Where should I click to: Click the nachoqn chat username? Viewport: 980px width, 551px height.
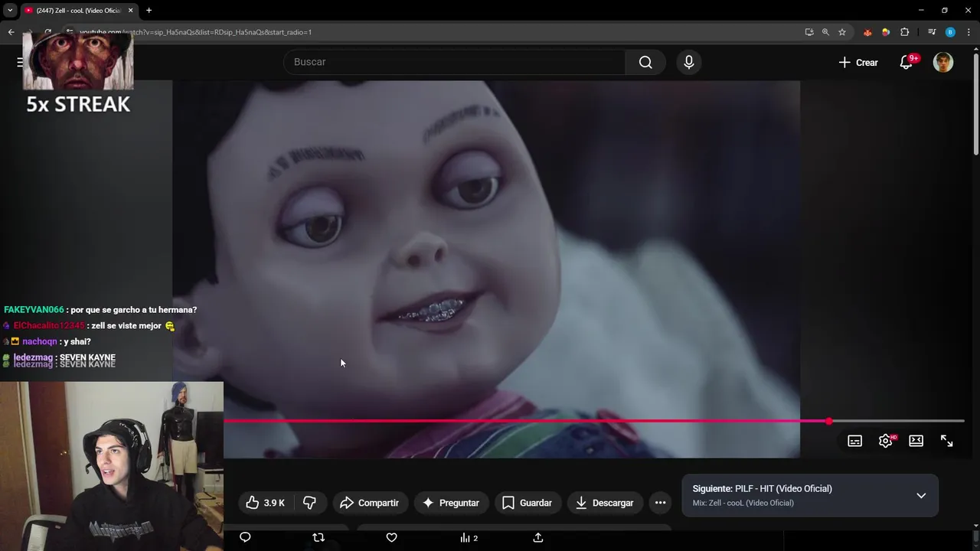click(39, 342)
